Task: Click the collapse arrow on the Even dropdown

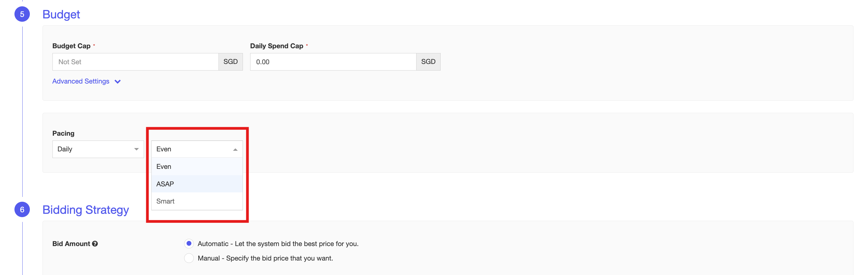Action: pos(235,149)
